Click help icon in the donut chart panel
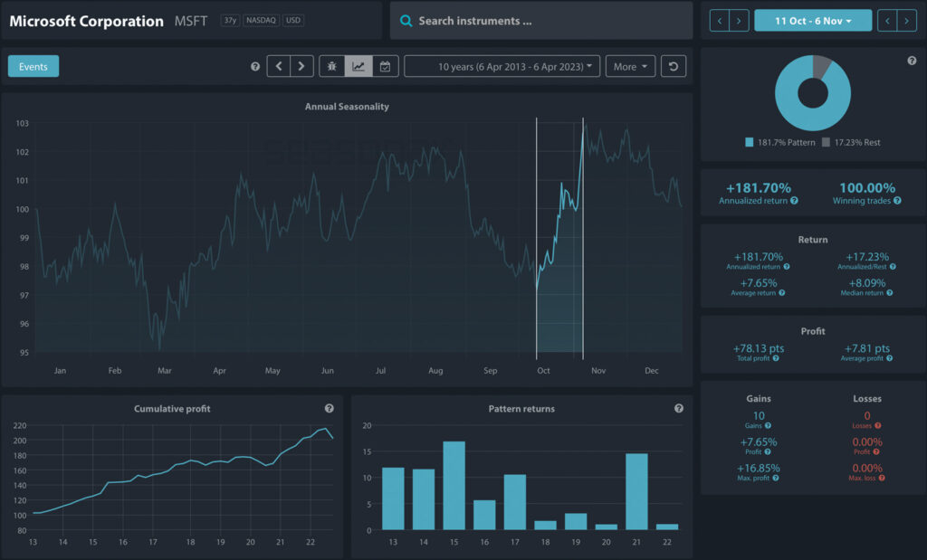The height and width of the screenshot is (560, 927). point(912,61)
